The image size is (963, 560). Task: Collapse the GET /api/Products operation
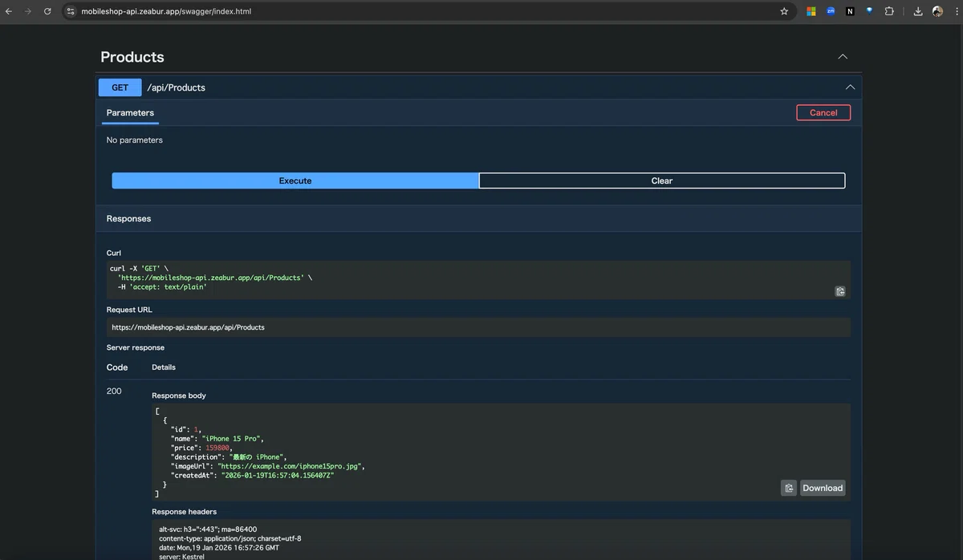coord(850,87)
